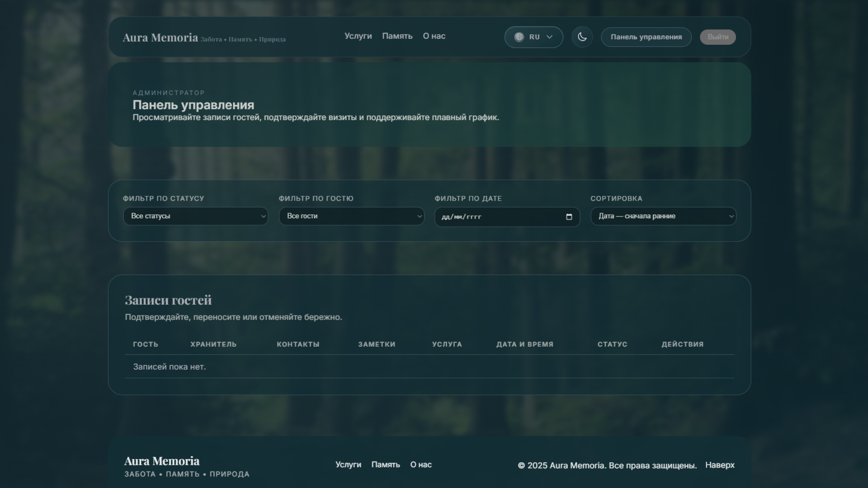Click the date filter input field
Screen dimensions: 868x488
point(507,217)
